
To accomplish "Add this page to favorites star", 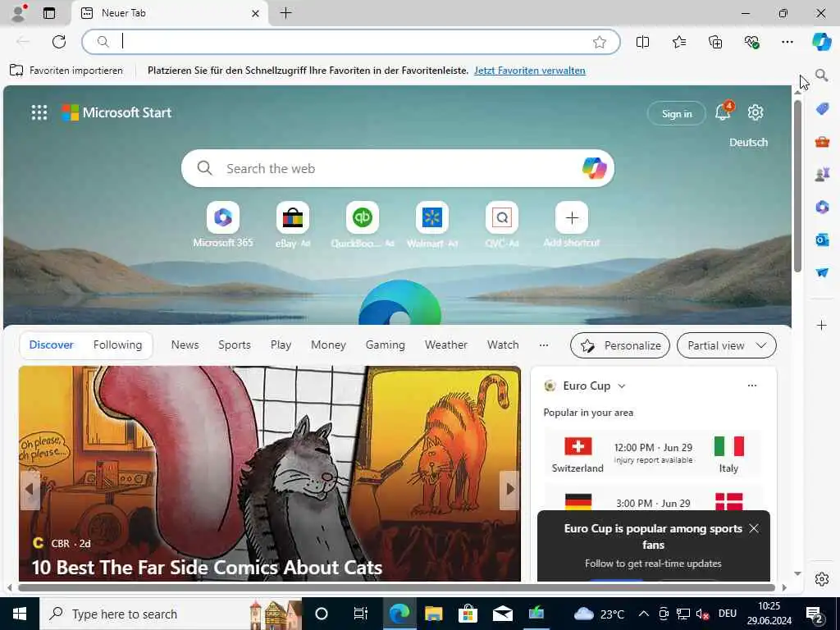I will pos(600,42).
